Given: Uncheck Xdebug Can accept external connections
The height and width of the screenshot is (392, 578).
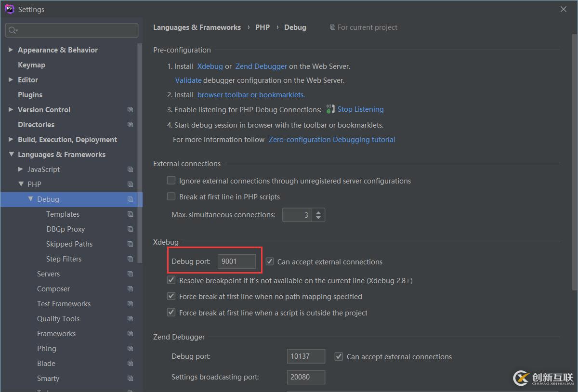Looking at the screenshot, I should tap(270, 261).
